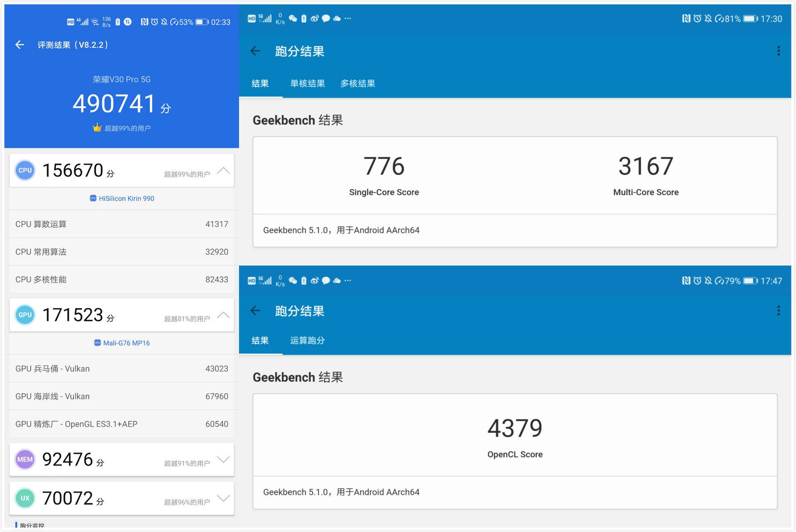Select 结果 tab in the 17:30 Geekbench screen

pos(260,83)
